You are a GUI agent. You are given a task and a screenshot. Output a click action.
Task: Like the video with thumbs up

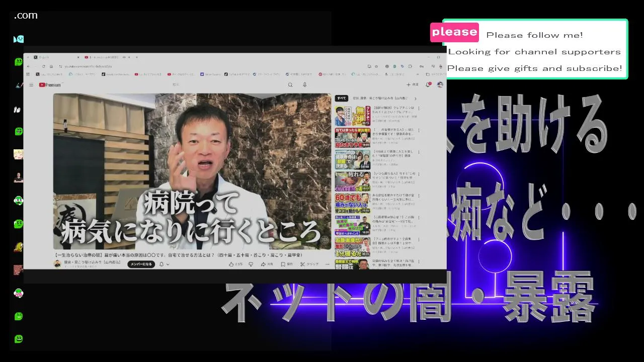(235, 264)
